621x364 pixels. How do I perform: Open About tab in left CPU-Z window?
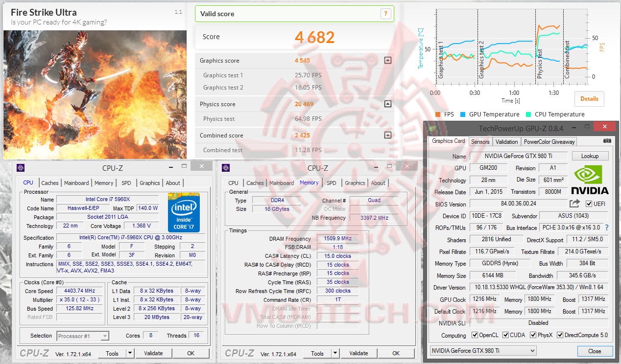pos(173,183)
